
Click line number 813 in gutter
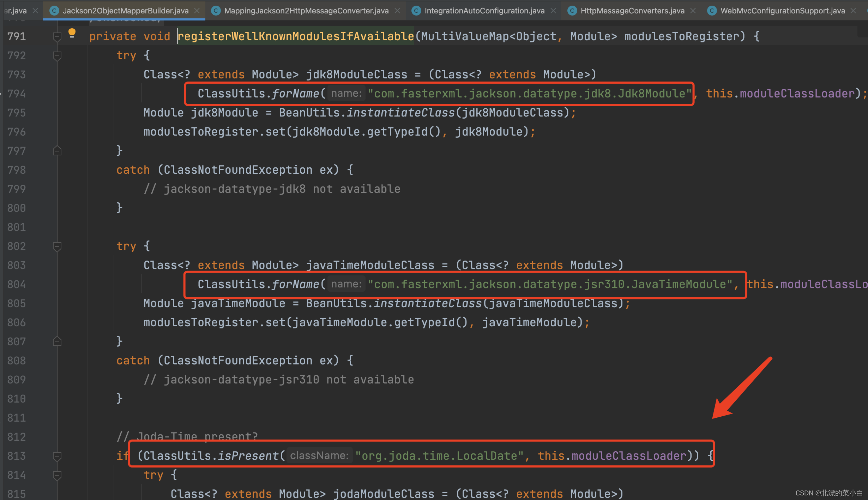[17, 456]
